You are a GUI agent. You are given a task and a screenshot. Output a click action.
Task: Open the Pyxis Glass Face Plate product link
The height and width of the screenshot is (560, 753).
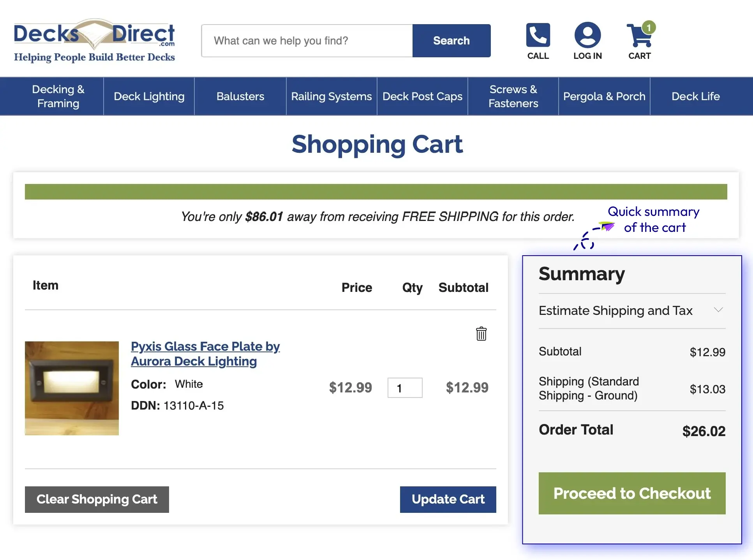205,353
